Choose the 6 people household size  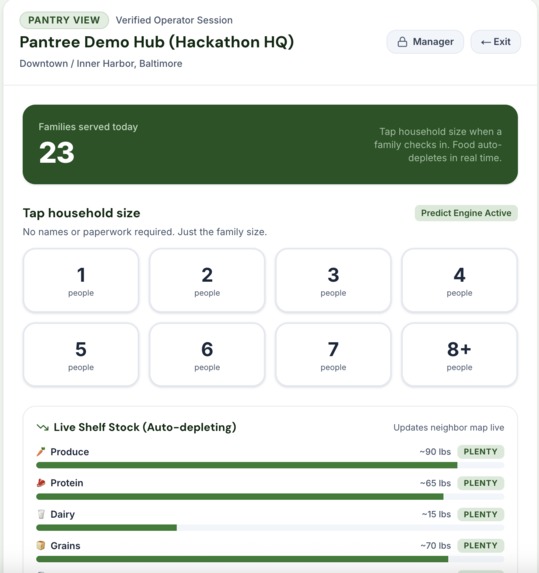point(207,354)
